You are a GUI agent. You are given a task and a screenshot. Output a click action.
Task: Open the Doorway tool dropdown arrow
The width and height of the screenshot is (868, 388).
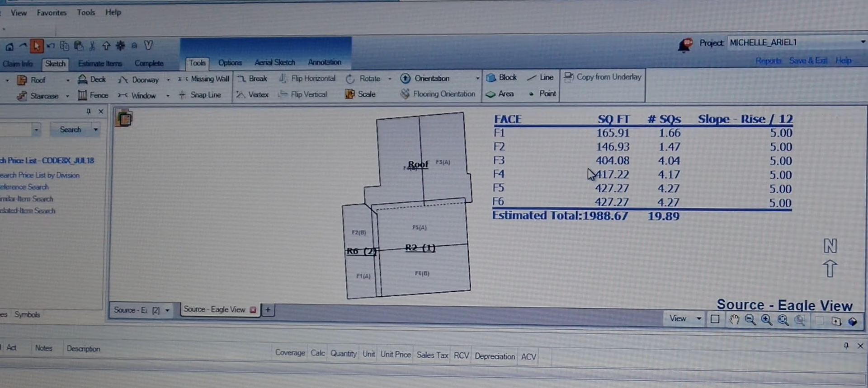168,80
